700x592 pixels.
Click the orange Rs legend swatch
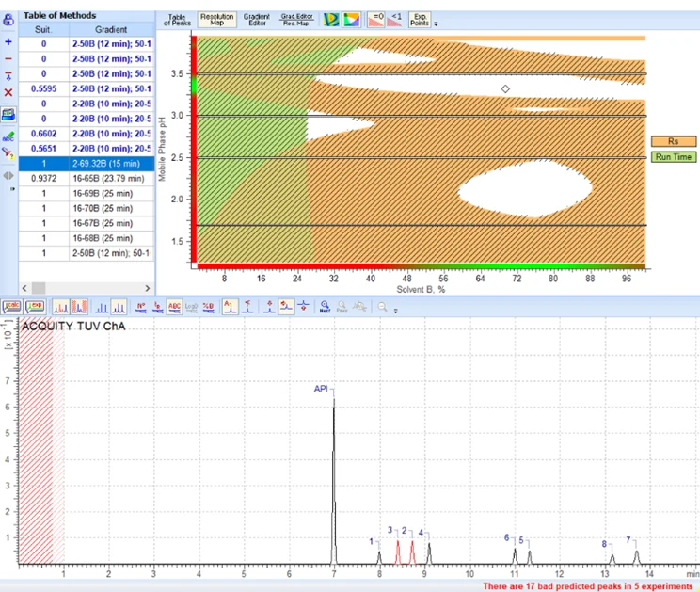tap(674, 141)
